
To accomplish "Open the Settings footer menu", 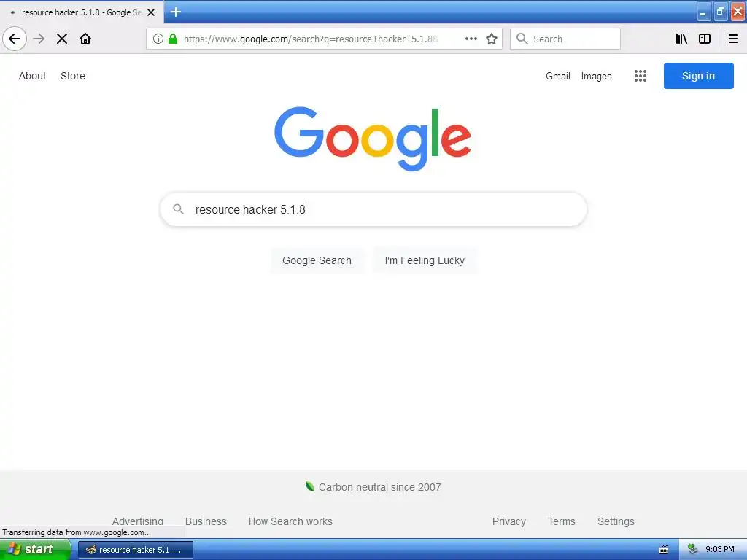I will pos(616,521).
